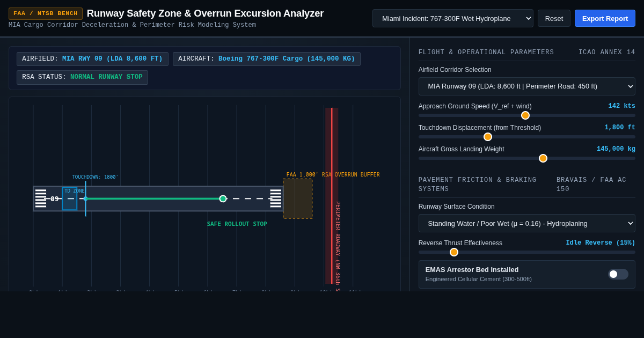Viewport: 644px width, 338px height.
Task: Click Export Report button
Action: pos(605,18)
